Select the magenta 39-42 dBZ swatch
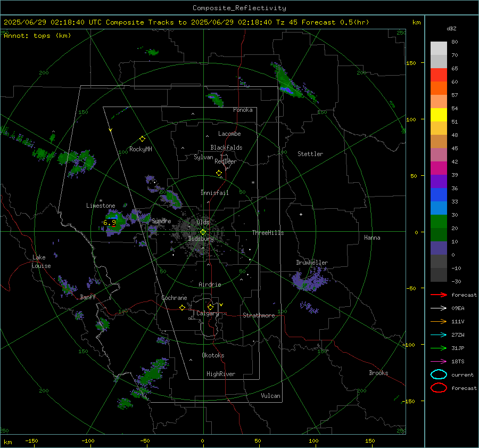This screenshot has width=479, height=448. (439, 168)
